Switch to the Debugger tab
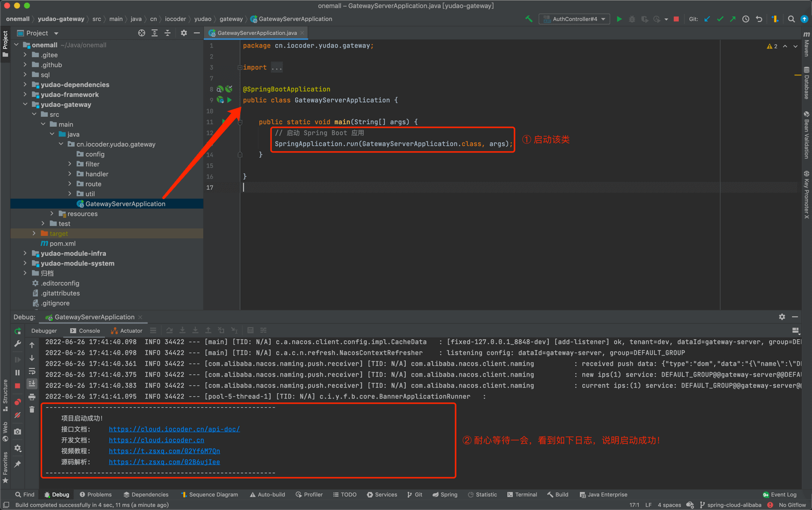This screenshot has width=812, height=510. point(44,331)
